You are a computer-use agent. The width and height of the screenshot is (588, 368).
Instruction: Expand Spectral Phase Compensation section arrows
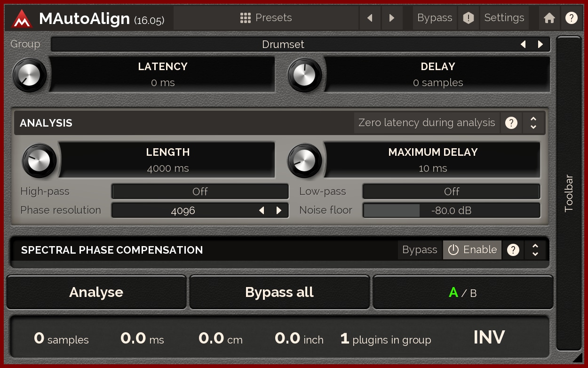[535, 250]
